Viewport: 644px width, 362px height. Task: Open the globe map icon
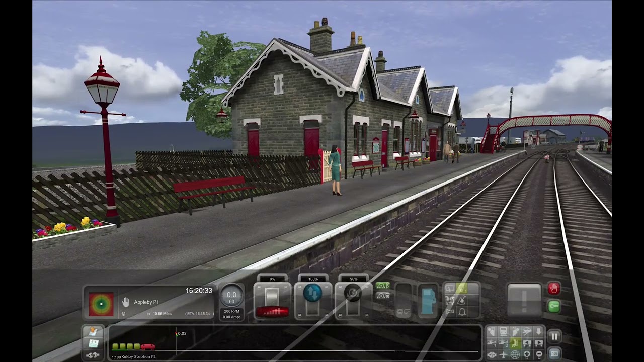(515, 355)
